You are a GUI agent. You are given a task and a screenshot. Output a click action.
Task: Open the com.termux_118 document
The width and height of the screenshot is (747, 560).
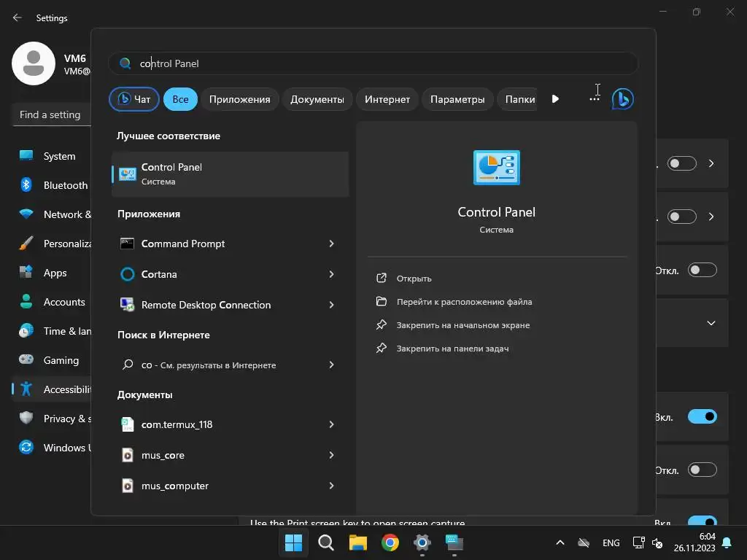tap(177, 424)
